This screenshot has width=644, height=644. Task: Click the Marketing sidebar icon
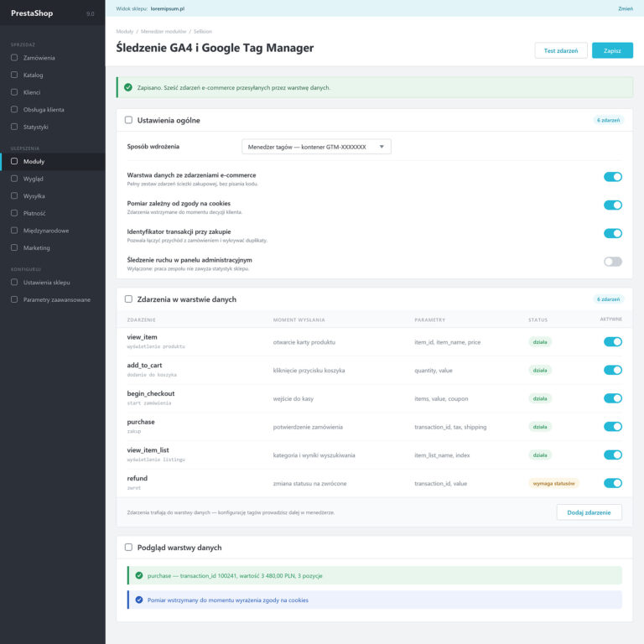[14, 247]
